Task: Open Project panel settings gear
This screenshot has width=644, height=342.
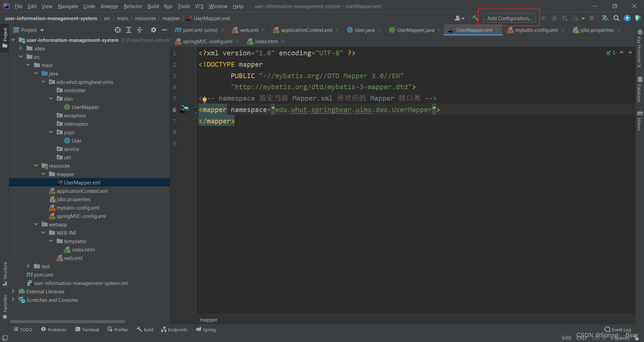Action: [154, 30]
